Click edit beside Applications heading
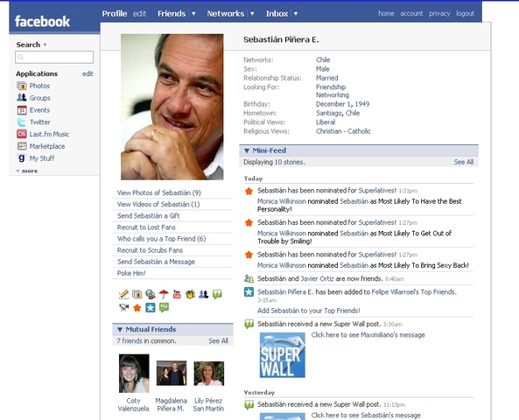 [88, 73]
